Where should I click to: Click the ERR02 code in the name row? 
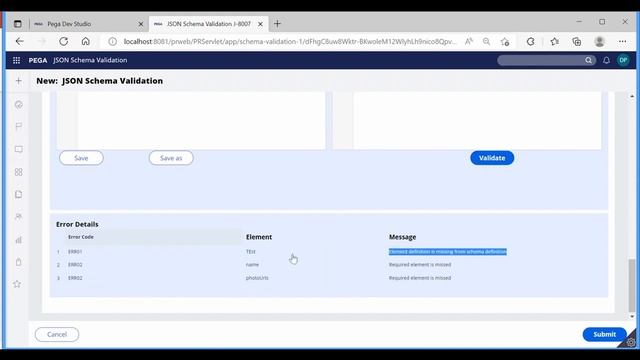75,264
